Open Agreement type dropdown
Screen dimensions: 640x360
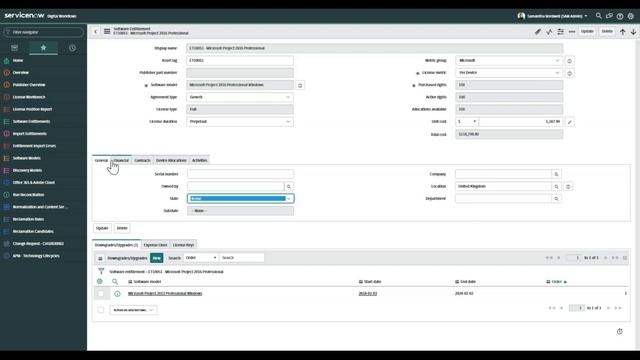[240, 97]
